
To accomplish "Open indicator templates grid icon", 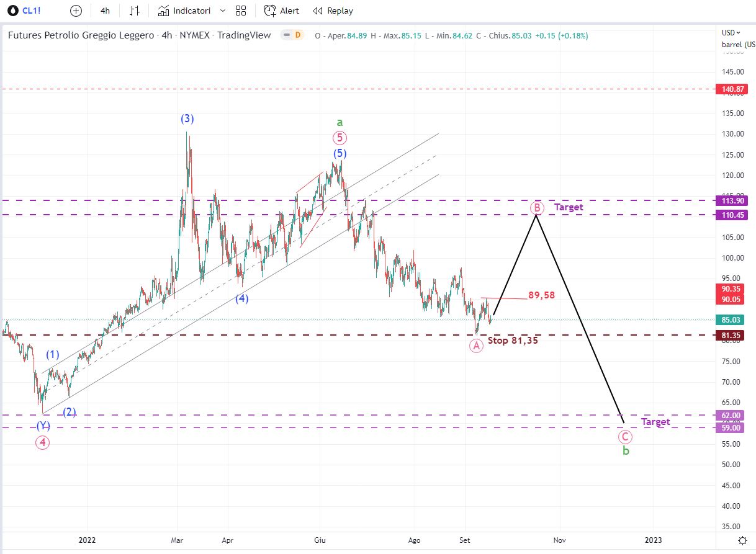I will coord(241,11).
